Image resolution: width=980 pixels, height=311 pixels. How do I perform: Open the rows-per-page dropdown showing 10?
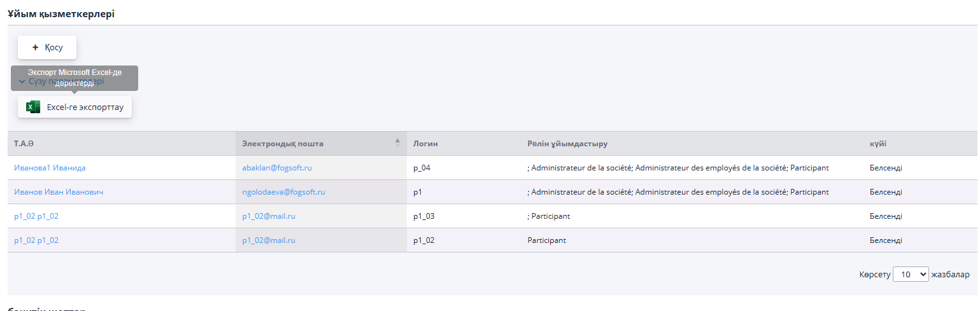tap(911, 274)
